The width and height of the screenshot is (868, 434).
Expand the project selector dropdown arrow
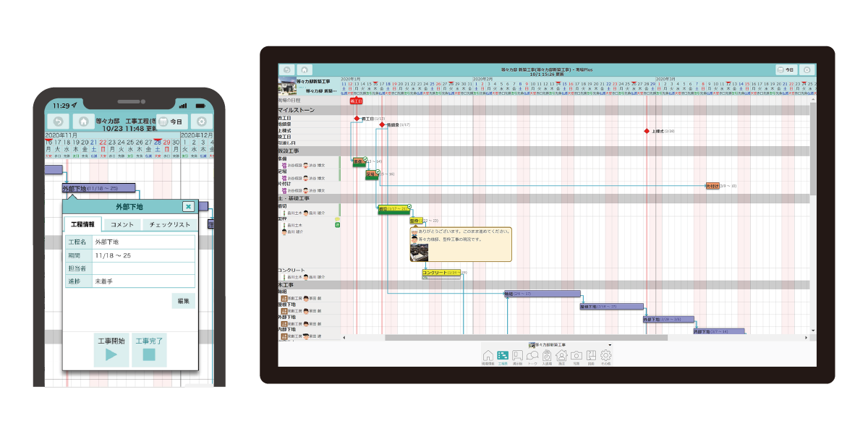click(x=610, y=345)
